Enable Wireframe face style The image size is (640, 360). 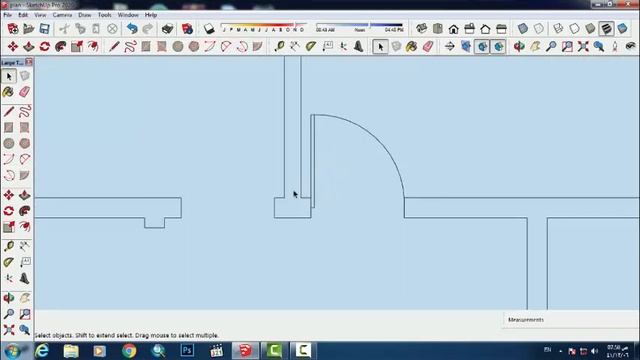click(x=558, y=29)
